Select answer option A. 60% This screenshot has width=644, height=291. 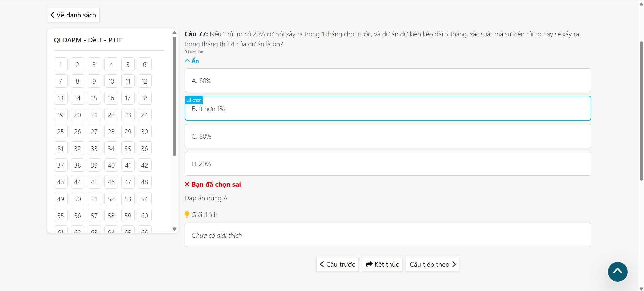pos(387,81)
